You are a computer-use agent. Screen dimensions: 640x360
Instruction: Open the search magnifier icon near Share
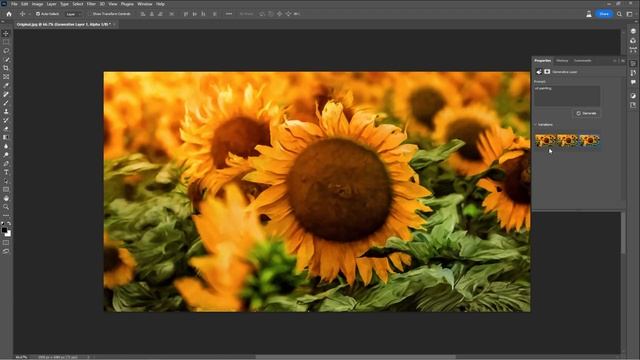pyautogui.click(x=619, y=14)
